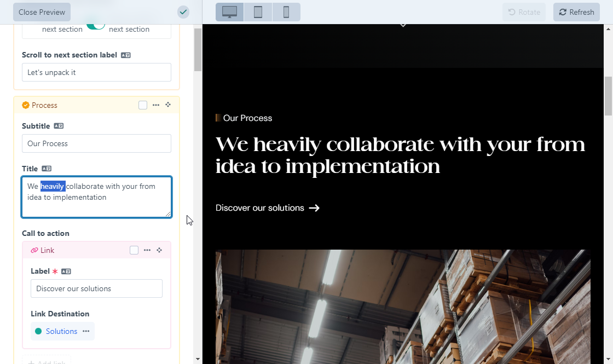Open the Link block ellipsis menu
Image resolution: width=613 pixels, height=364 pixels.
[x=147, y=250]
